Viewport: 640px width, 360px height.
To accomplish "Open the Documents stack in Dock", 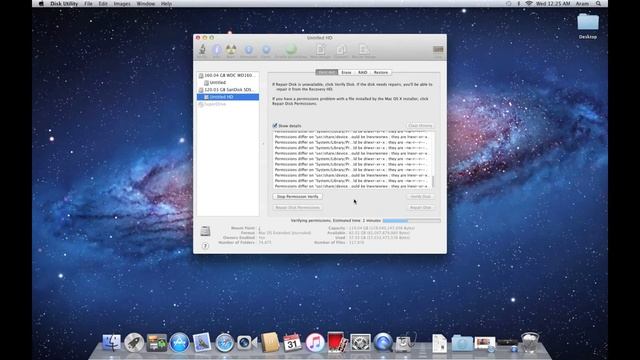I will coord(440,343).
